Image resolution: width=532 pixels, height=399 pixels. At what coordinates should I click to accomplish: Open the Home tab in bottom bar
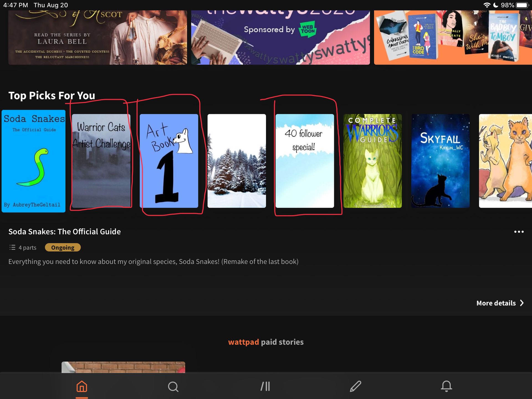tap(82, 386)
